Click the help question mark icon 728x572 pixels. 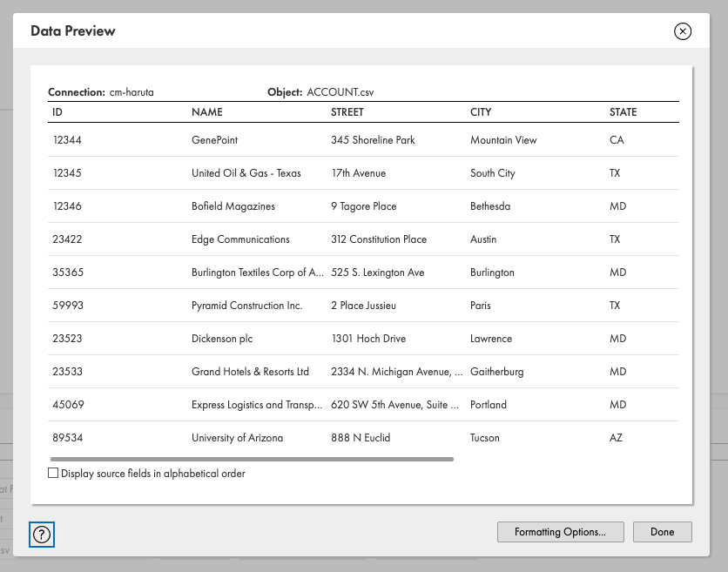(42, 535)
